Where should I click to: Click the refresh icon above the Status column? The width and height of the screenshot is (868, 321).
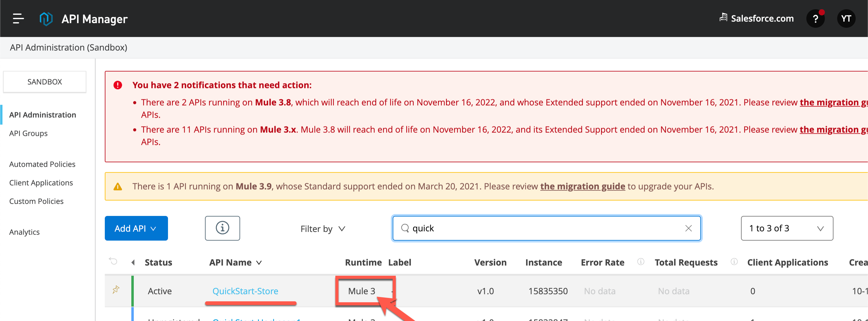tap(113, 262)
